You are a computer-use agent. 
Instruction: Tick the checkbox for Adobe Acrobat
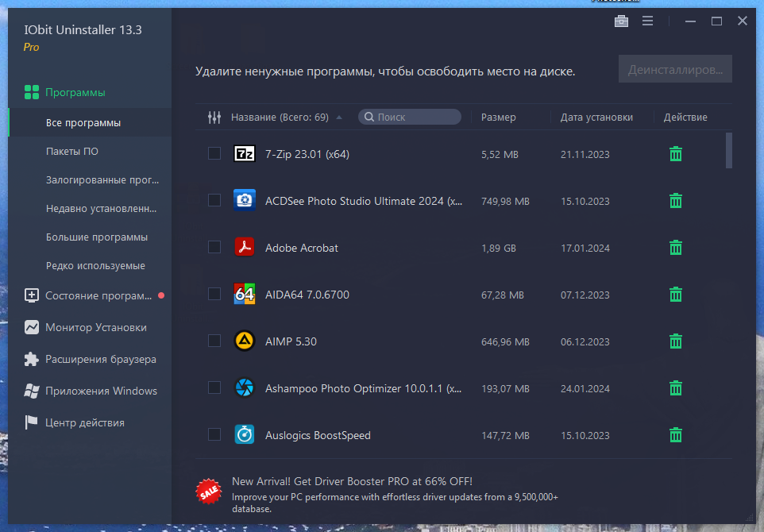click(214, 247)
